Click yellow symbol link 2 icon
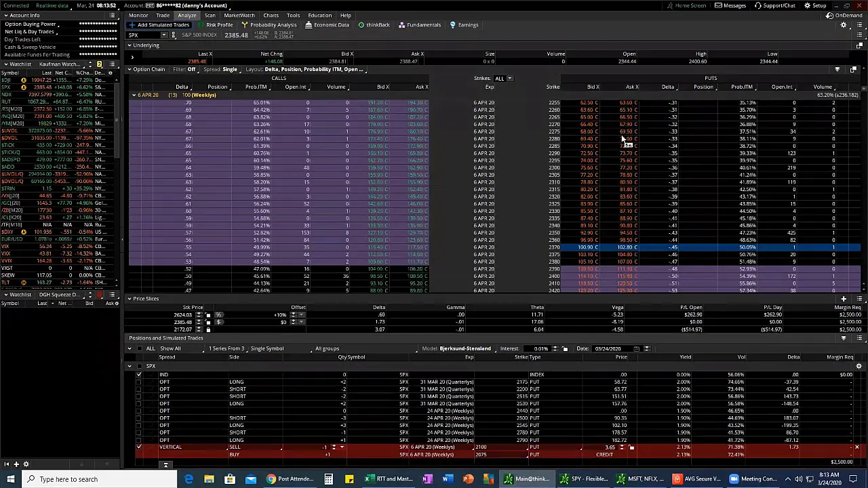The width and height of the screenshot is (868, 488). pos(99,64)
